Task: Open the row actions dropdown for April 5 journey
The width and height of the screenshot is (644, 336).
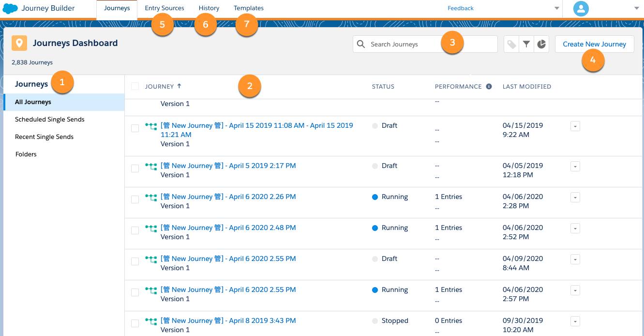Action: tap(575, 166)
